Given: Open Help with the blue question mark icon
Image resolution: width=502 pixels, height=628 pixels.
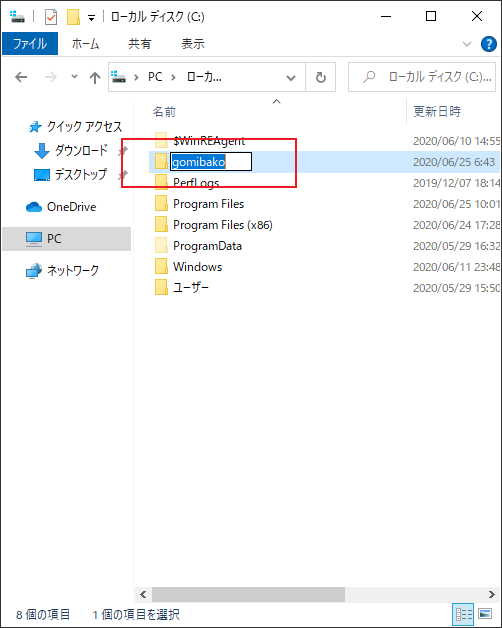Looking at the screenshot, I should [488, 44].
